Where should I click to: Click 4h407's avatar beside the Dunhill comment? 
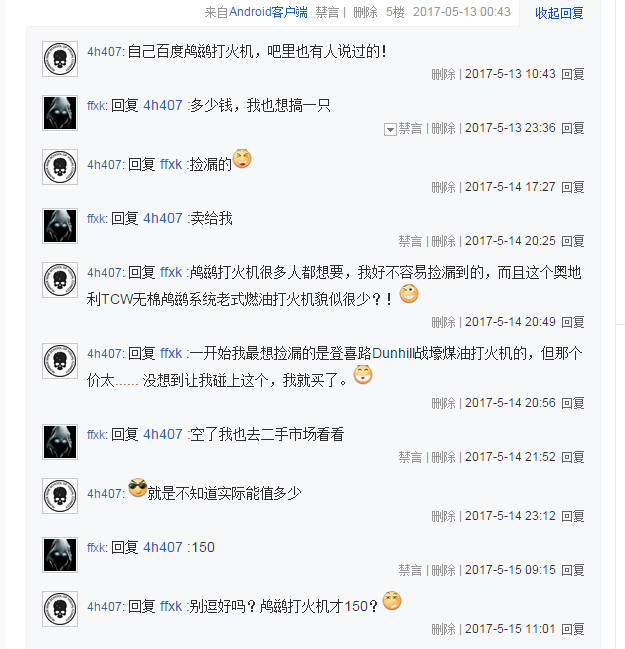60,361
